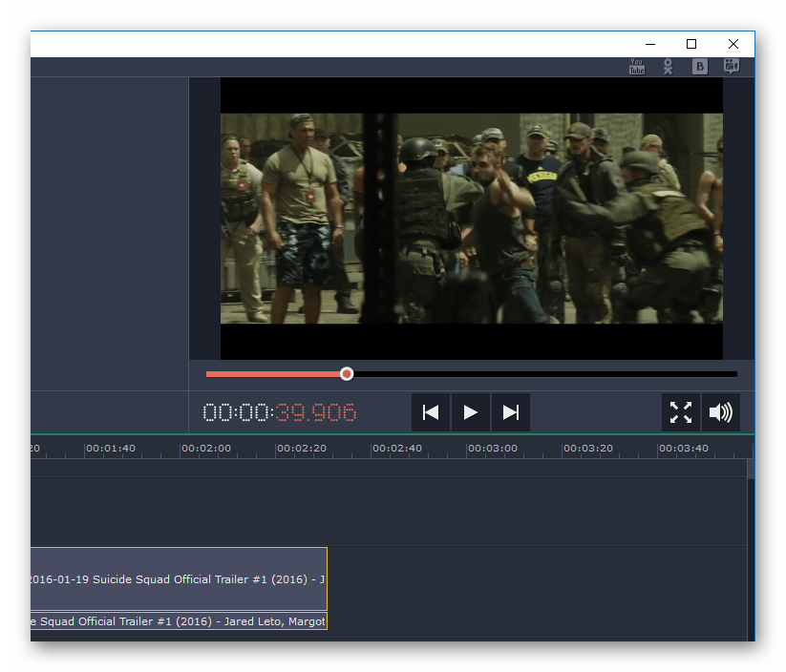786x672 pixels.
Task: Switch the preview to full screen
Action: point(681,412)
